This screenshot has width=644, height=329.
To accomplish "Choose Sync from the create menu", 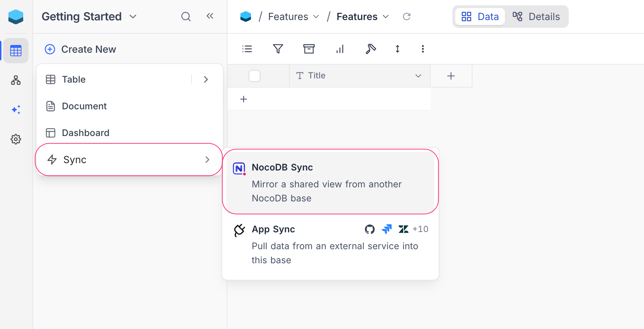I will (129, 160).
